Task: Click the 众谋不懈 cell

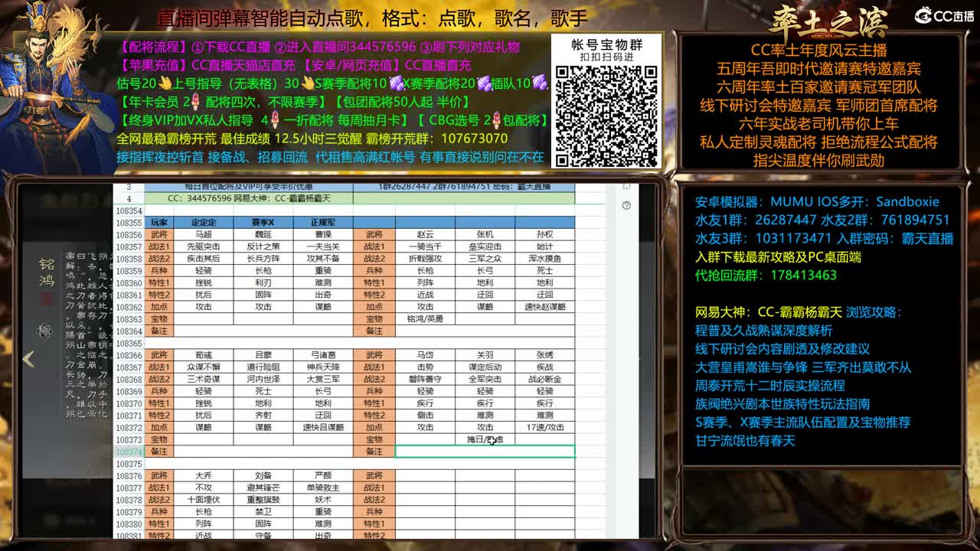Action: pos(204,367)
